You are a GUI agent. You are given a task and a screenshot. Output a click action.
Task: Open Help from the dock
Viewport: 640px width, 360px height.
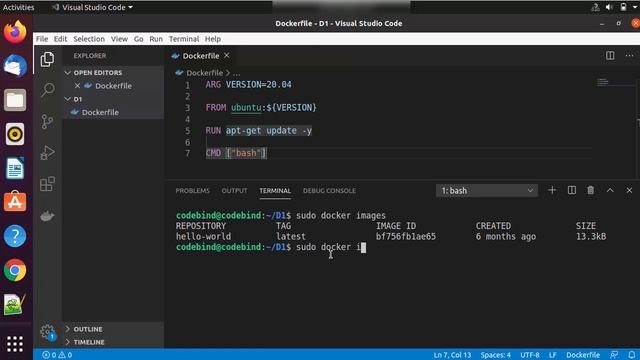click(x=15, y=236)
